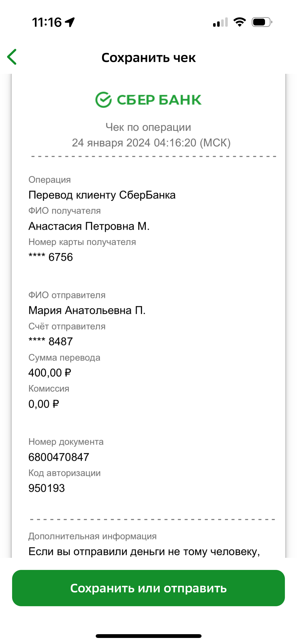Screen dimensions: 297x644
Task: Tap the recipient name Анастасия Петровна М.
Action: pos(89,226)
